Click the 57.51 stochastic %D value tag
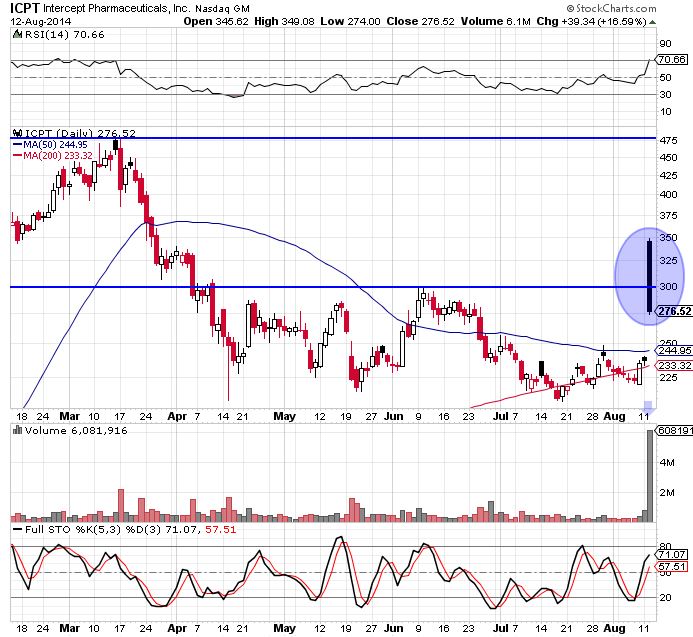This screenshot has width=693, height=637. point(672,567)
